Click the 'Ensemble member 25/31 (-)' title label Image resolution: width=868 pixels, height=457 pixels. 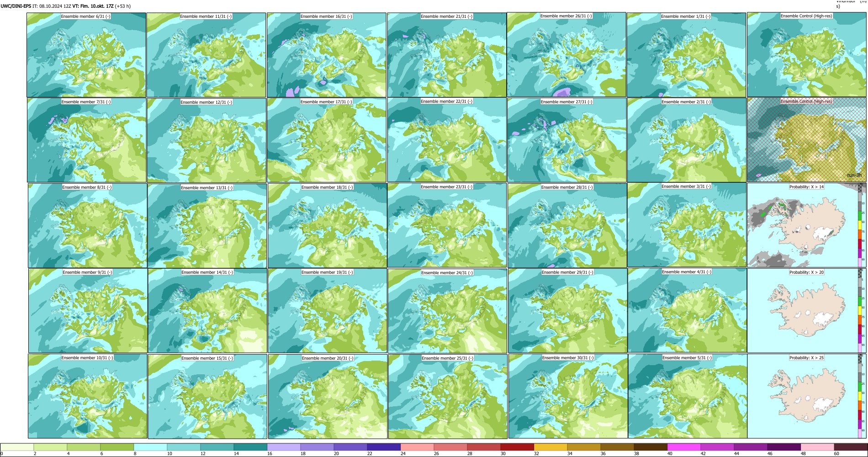[447, 358]
